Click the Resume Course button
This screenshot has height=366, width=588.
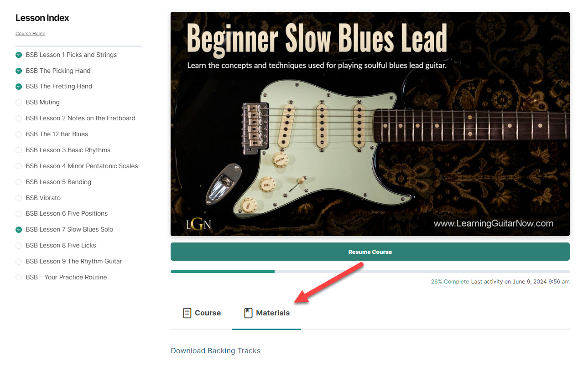click(x=370, y=252)
